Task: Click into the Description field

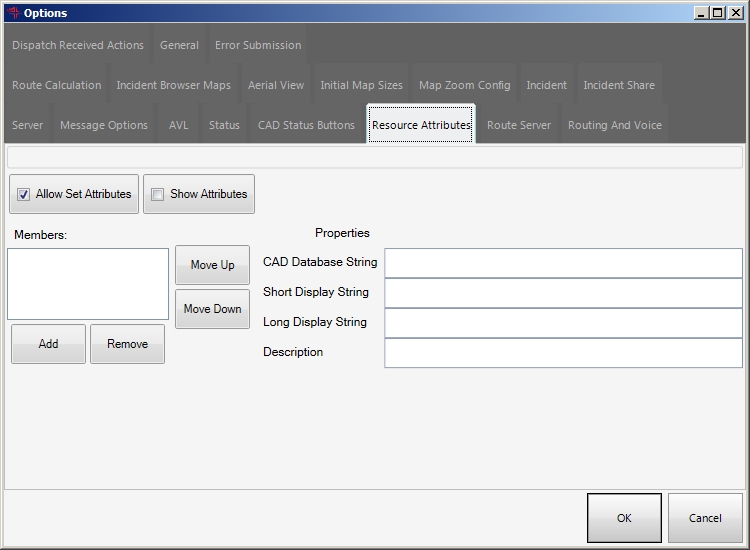Action: coord(563,353)
